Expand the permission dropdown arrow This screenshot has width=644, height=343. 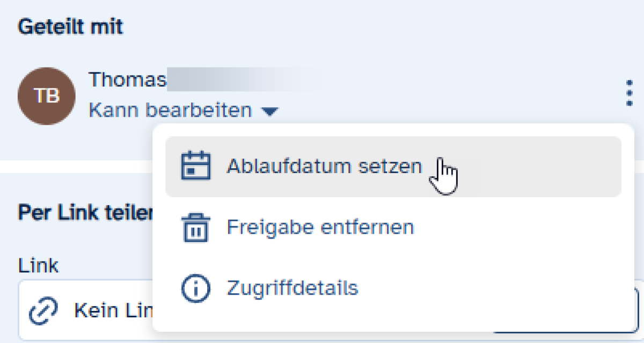270,111
